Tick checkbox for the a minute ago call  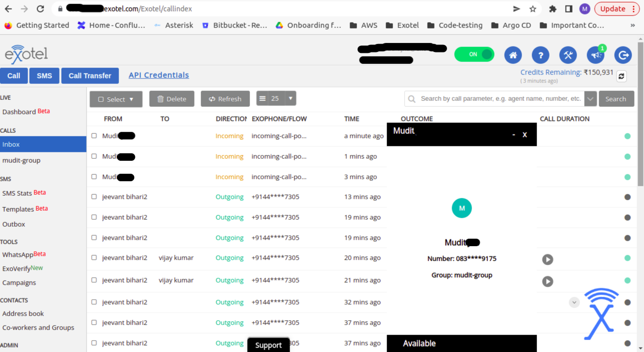[94, 136]
